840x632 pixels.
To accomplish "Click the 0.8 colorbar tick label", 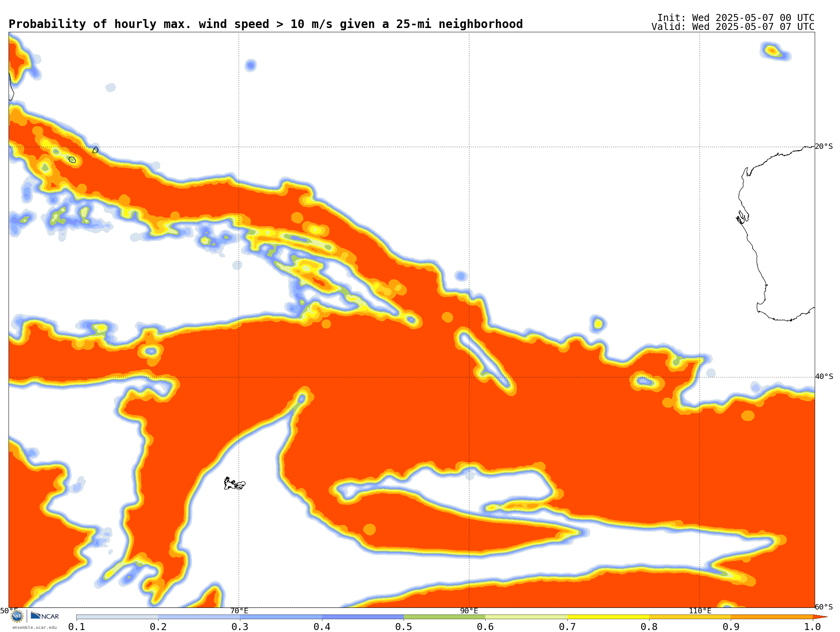I will point(649,627).
